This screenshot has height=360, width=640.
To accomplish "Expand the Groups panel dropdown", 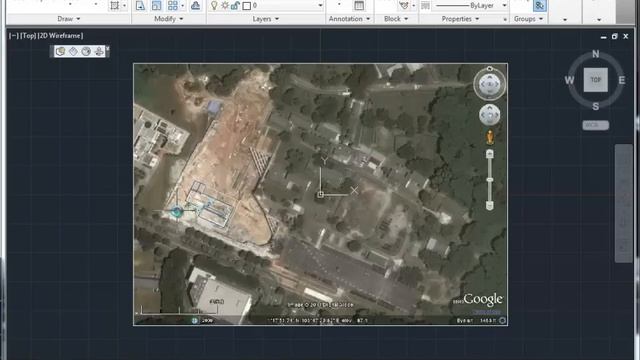I will click(x=529, y=19).
